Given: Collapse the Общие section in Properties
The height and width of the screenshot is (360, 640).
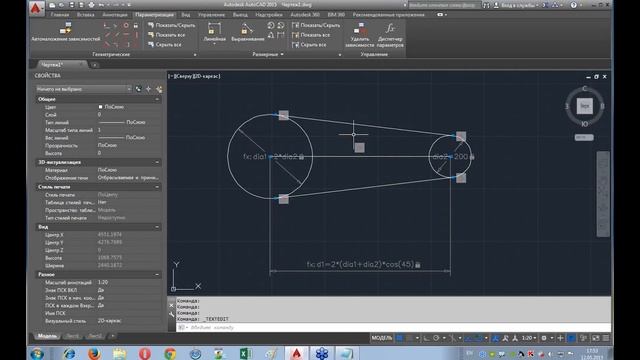Looking at the screenshot, I should [157, 99].
